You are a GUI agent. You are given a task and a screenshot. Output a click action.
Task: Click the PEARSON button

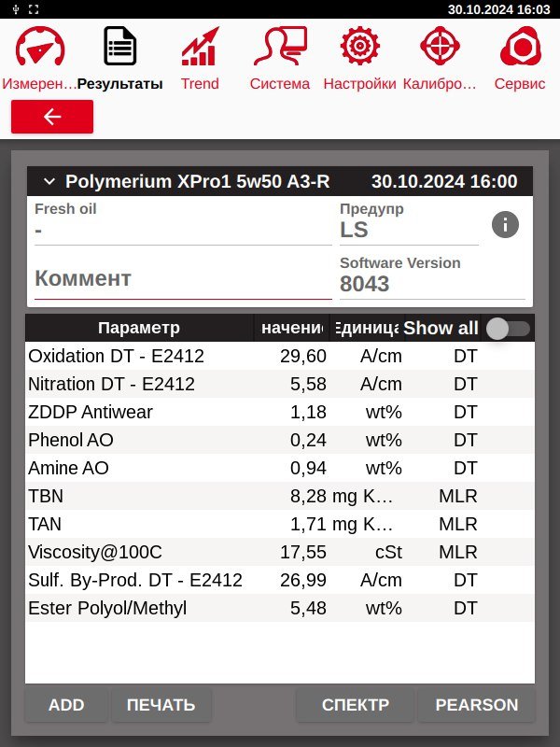(x=477, y=705)
